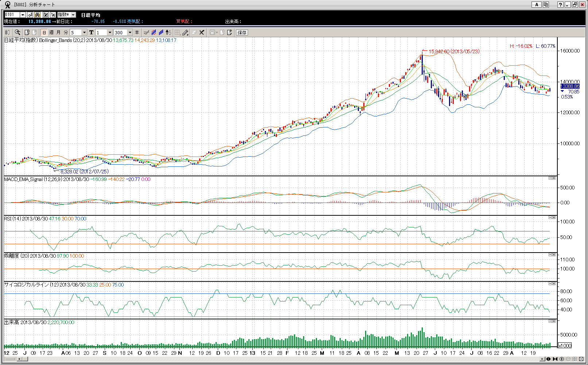The image size is (588, 365).
Task: Switch to daily chart with 日 toggle
Action: pos(44,32)
